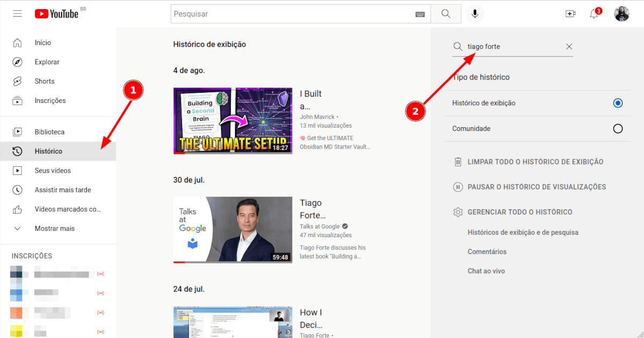Viewport: 644px width, 338px height.
Task: Click the history search field with tiago forte
Action: tap(513, 47)
